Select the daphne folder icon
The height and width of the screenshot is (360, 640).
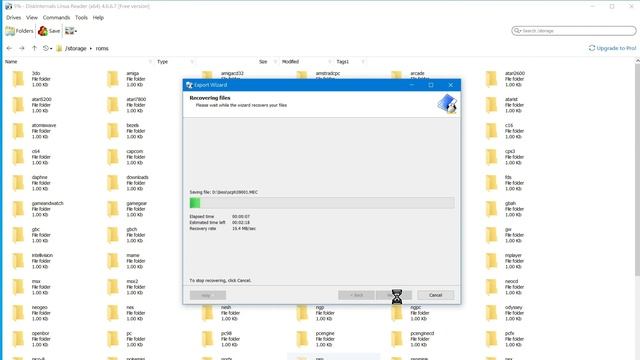(18, 183)
